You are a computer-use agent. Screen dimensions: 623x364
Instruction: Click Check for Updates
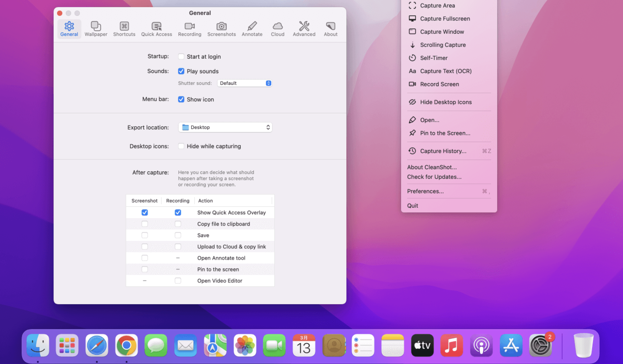(x=434, y=177)
